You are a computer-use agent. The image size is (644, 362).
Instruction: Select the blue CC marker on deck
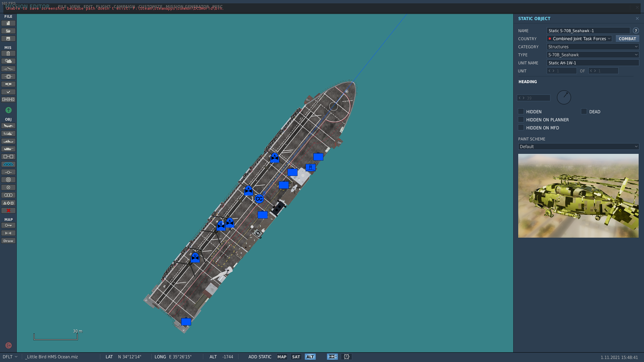click(259, 199)
